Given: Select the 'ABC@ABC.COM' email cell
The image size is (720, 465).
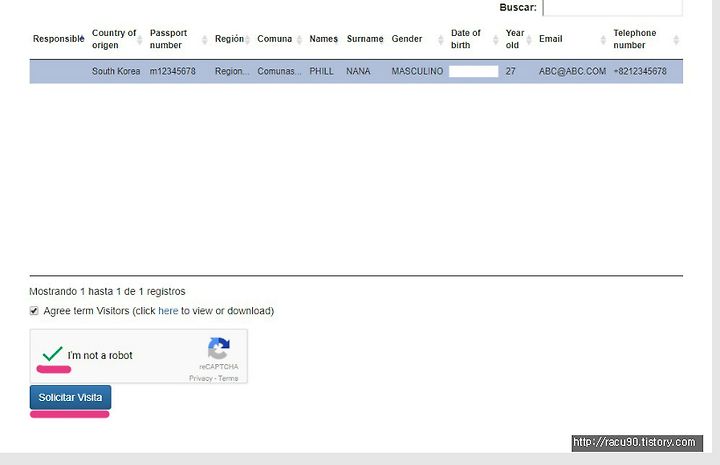Looking at the screenshot, I should pos(573,71).
